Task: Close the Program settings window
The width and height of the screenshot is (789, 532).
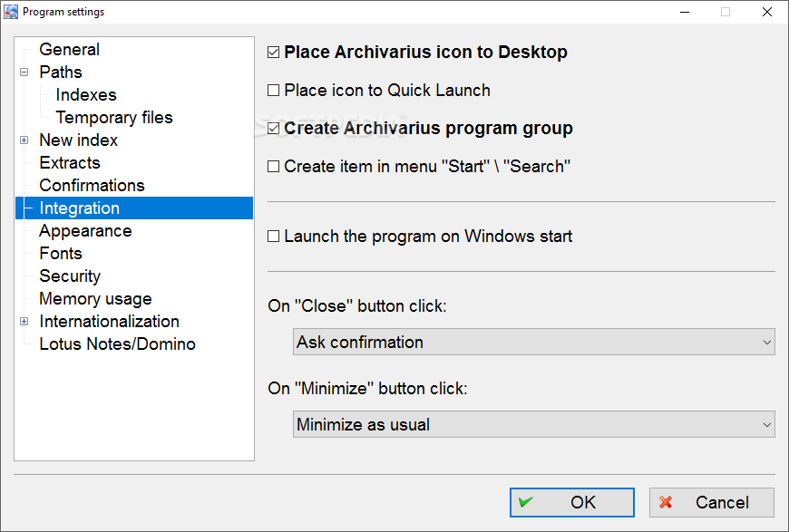Action: pyautogui.click(x=767, y=12)
